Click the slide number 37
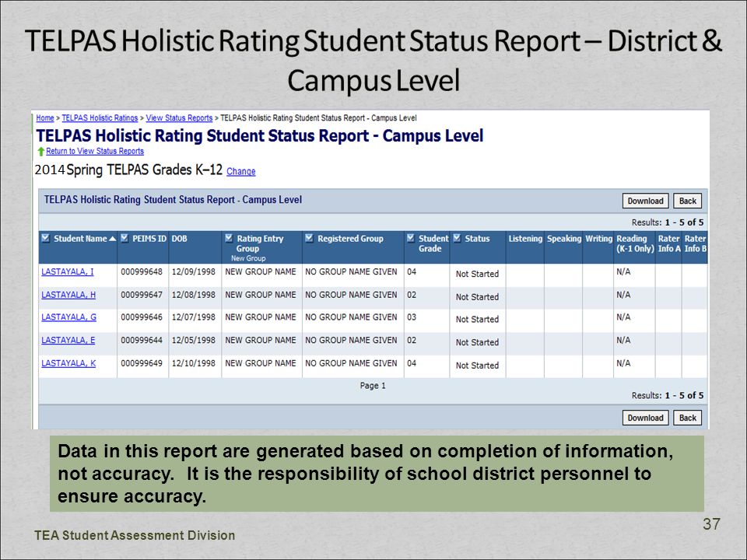The image size is (747, 560). tap(711, 523)
